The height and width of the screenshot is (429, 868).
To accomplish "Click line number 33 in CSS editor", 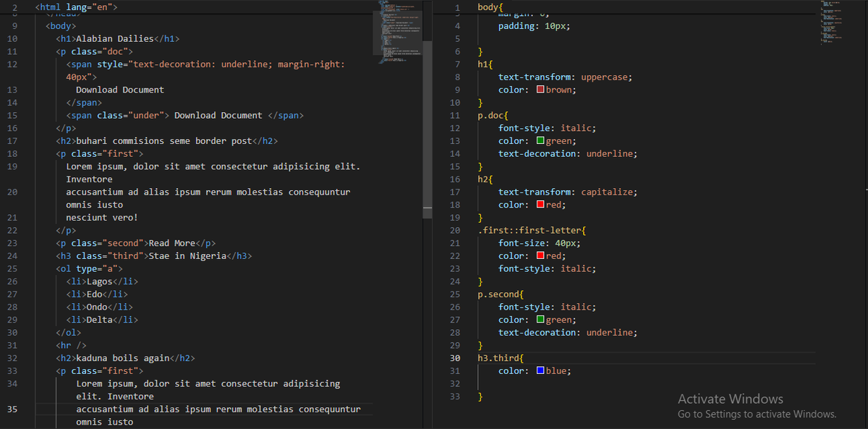I will pyautogui.click(x=455, y=396).
